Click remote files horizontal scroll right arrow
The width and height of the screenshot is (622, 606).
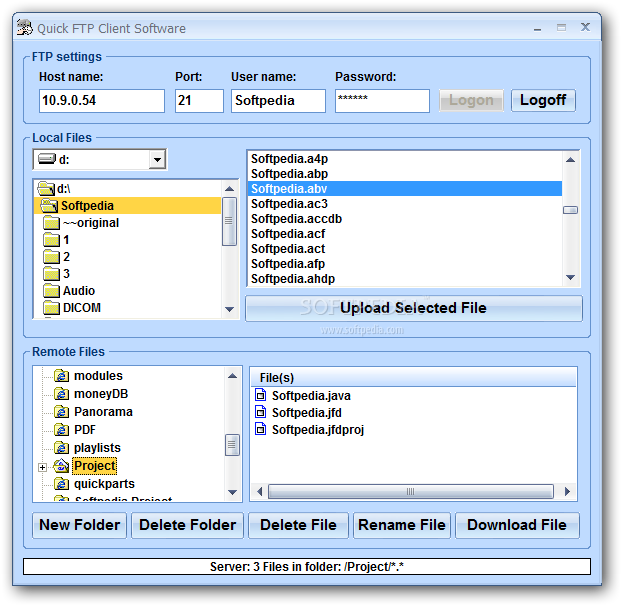(568, 492)
